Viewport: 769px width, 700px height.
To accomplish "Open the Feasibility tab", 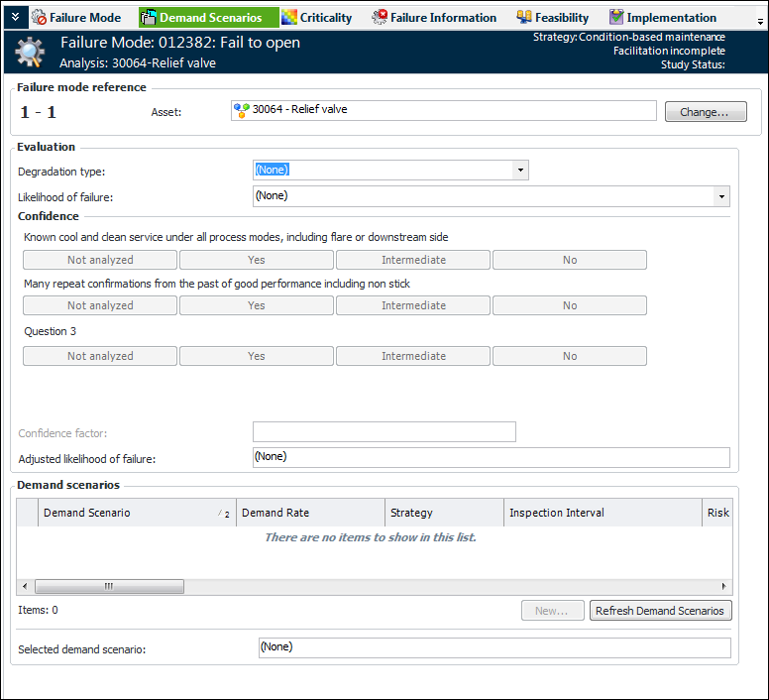I will [552, 18].
